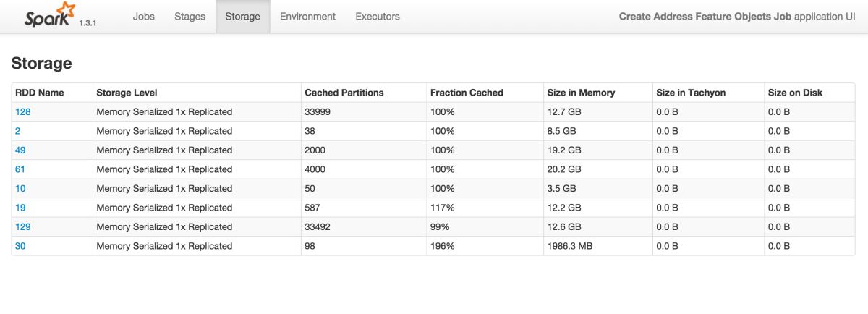This screenshot has width=868, height=314.
Task: View RDD 61 storage details
Action: tap(21, 169)
